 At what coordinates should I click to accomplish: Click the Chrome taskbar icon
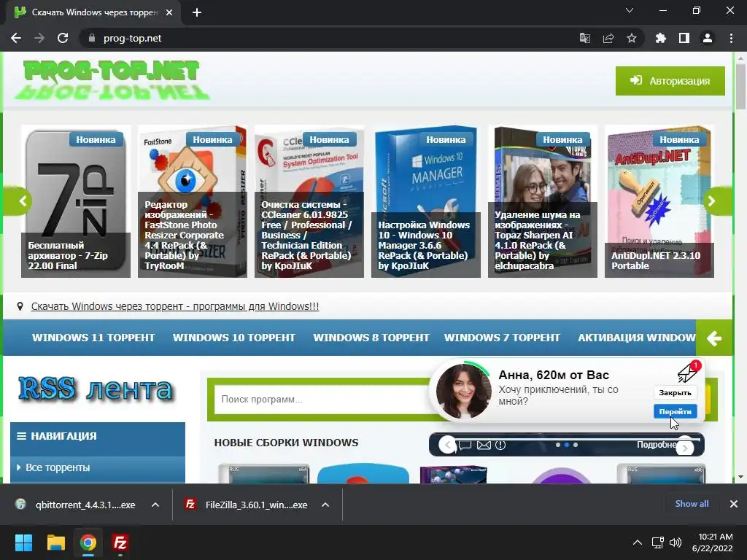tap(88, 542)
